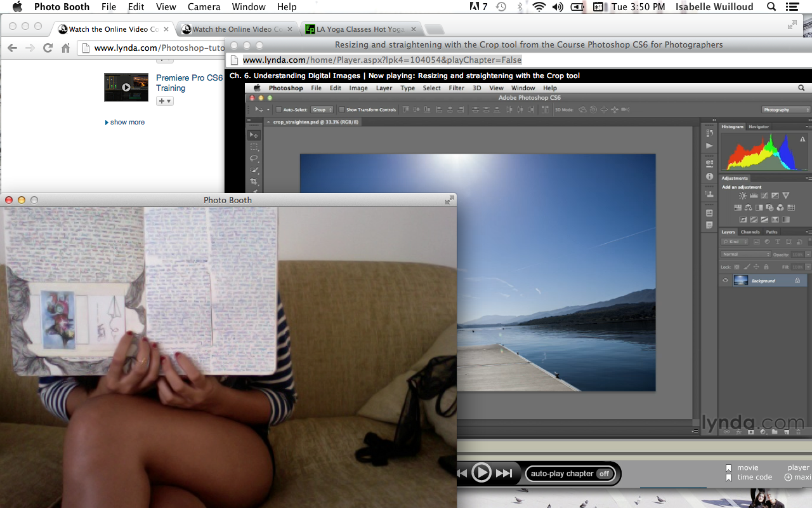Image resolution: width=812 pixels, height=508 pixels.
Task: Open the Premiere Pro CS6 Training link
Action: tap(190, 83)
